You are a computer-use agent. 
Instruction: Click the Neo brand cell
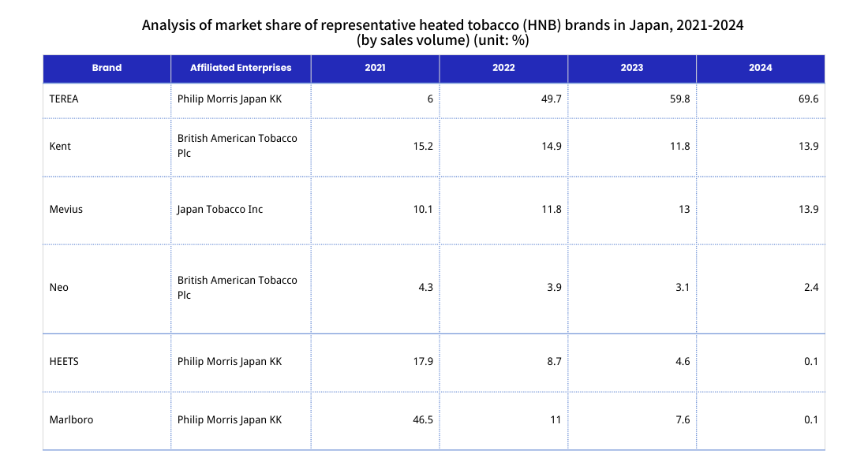point(59,287)
